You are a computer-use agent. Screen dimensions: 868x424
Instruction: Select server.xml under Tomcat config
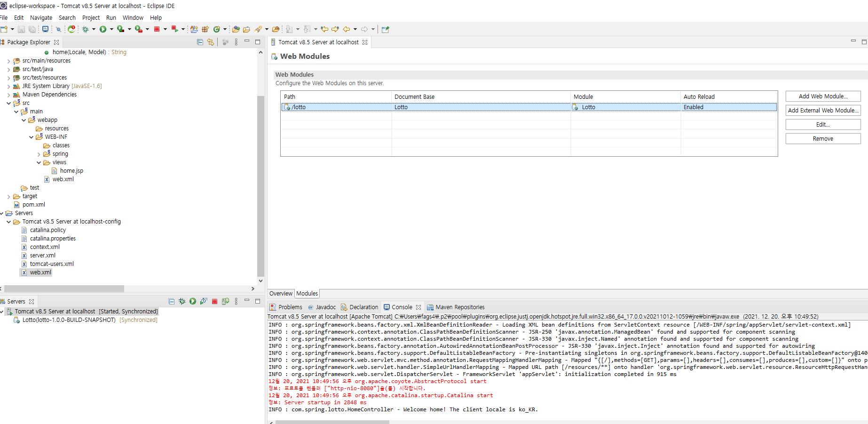[39, 256]
